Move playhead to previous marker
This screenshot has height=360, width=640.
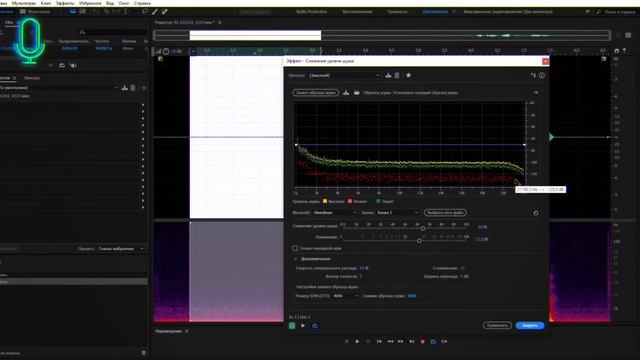point(379,341)
